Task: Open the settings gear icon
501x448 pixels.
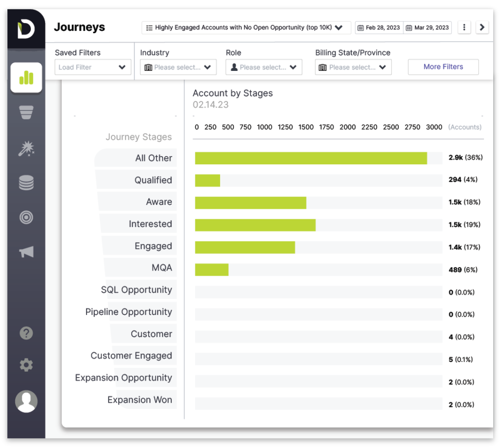Action: [x=26, y=364]
